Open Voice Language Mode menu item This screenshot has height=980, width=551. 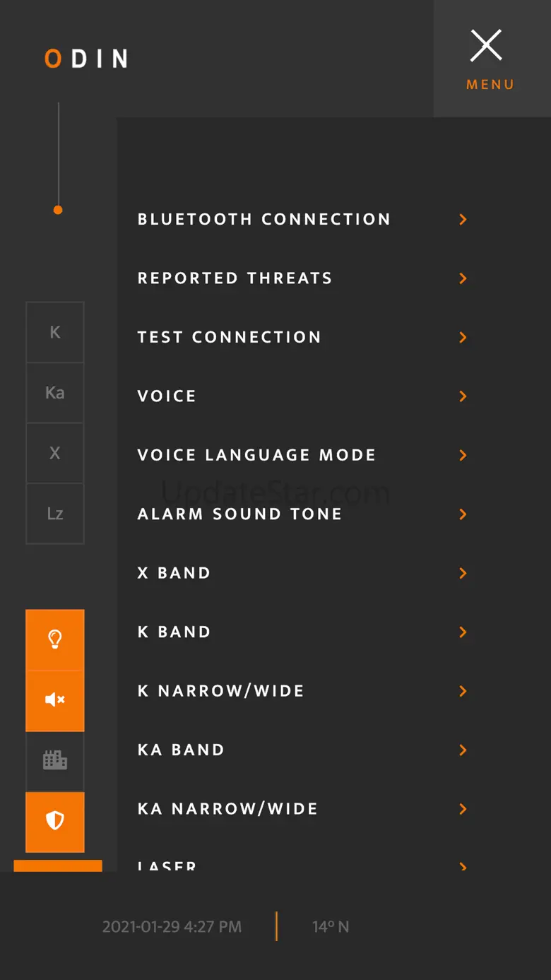256,455
